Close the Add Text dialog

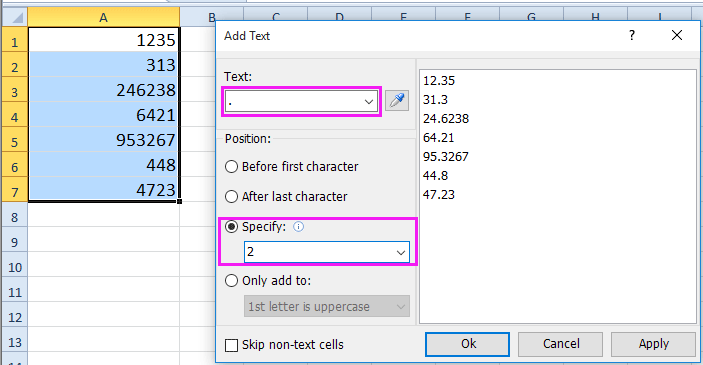[677, 35]
